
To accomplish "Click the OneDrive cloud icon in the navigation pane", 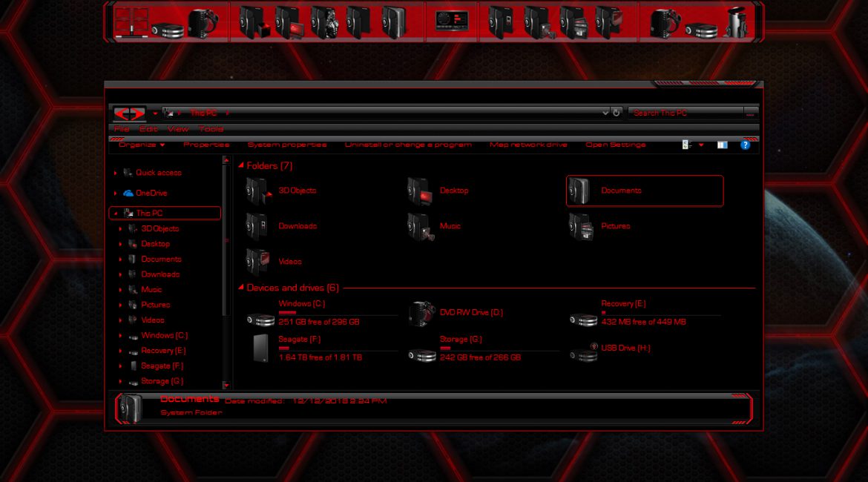I will tap(128, 193).
